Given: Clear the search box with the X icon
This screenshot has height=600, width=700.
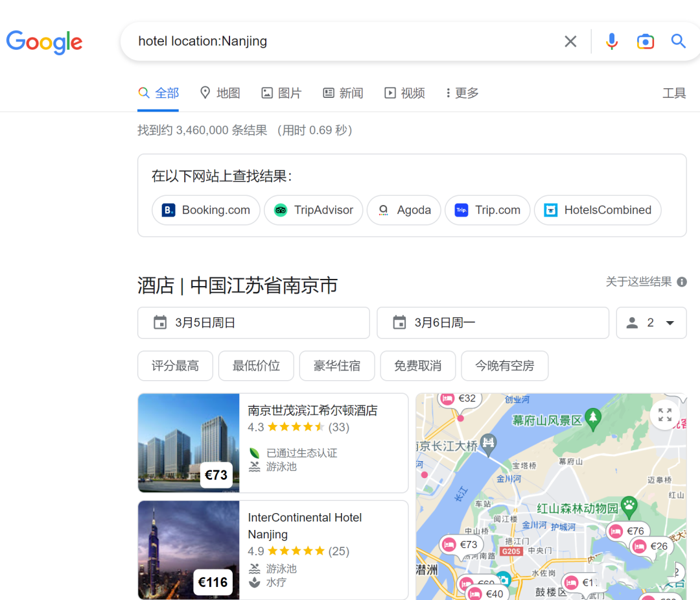Looking at the screenshot, I should (570, 42).
